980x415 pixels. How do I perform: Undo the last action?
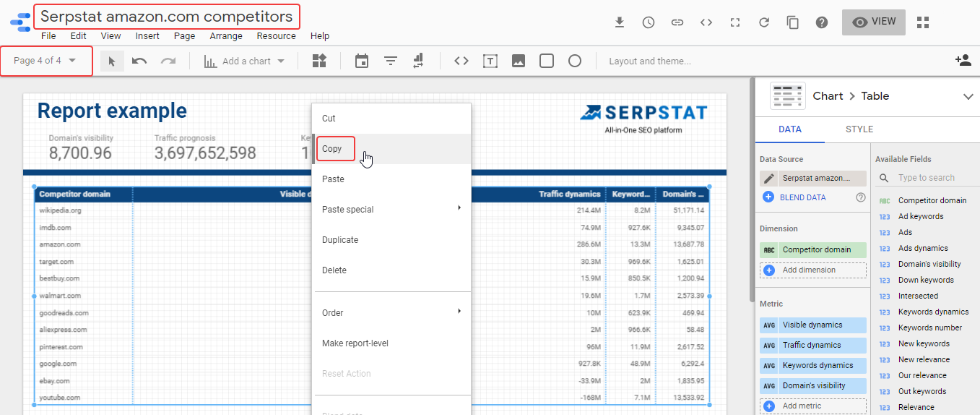[139, 61]
